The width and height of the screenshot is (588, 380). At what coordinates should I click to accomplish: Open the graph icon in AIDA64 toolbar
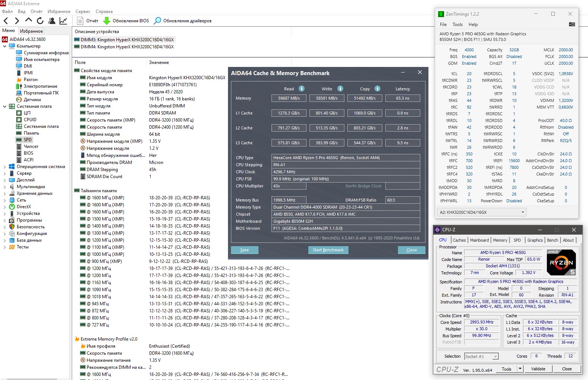tap(63, 21)
